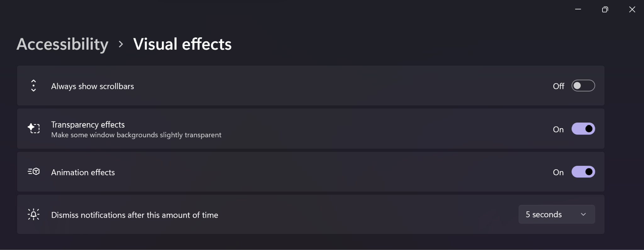
Task: Restore down the Settings window
Action: point(605,9)
